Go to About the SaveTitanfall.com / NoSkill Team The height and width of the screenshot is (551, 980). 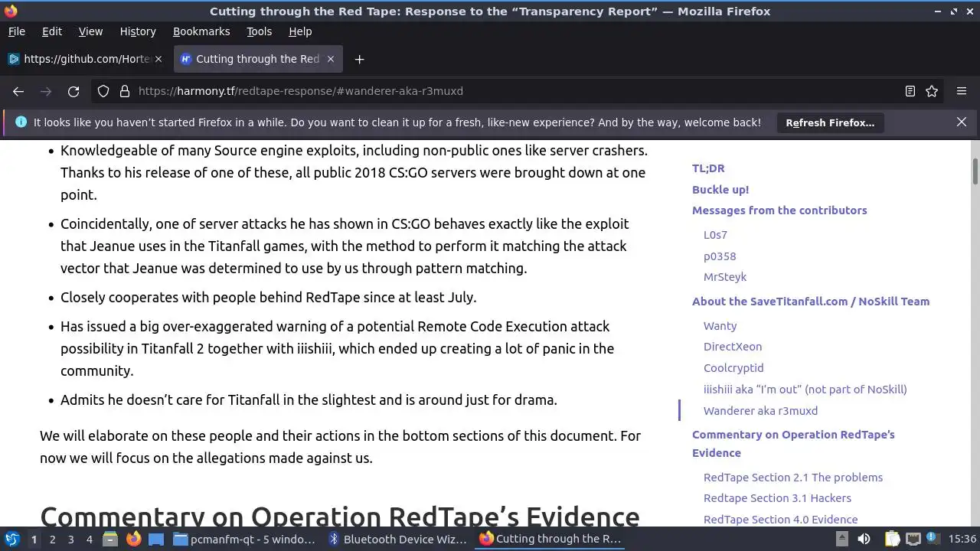(x=811, y=302)
